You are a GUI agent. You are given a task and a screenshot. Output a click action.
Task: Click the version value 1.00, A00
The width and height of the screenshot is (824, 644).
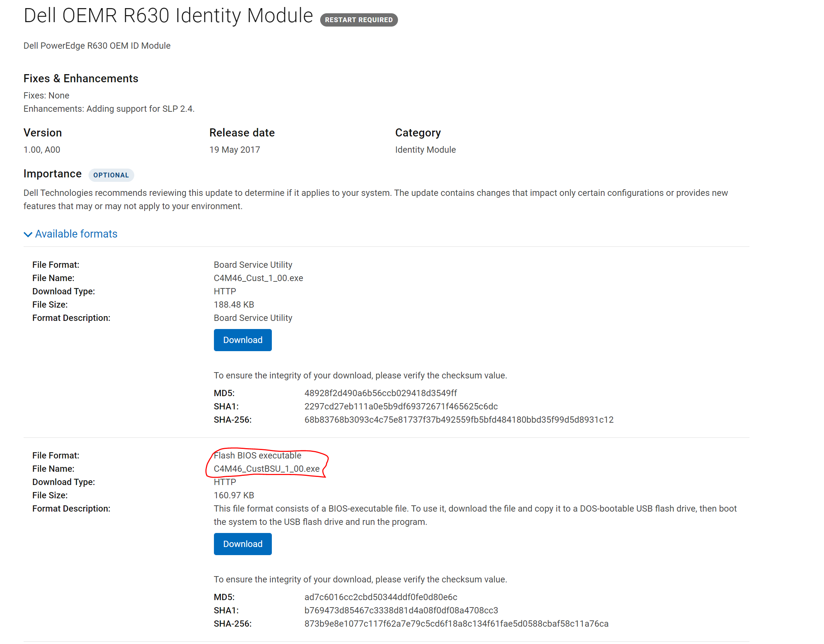(x=42, y=150)
